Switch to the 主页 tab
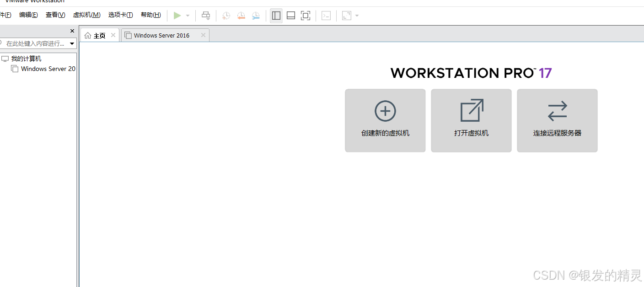This screenshot has width=644, height=287. point(100,36)
